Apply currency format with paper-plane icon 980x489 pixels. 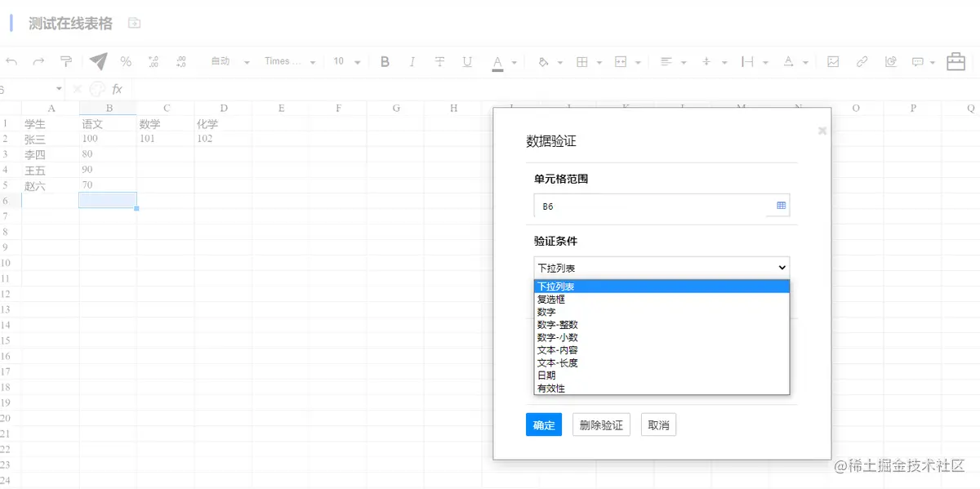tap(98, 62)
